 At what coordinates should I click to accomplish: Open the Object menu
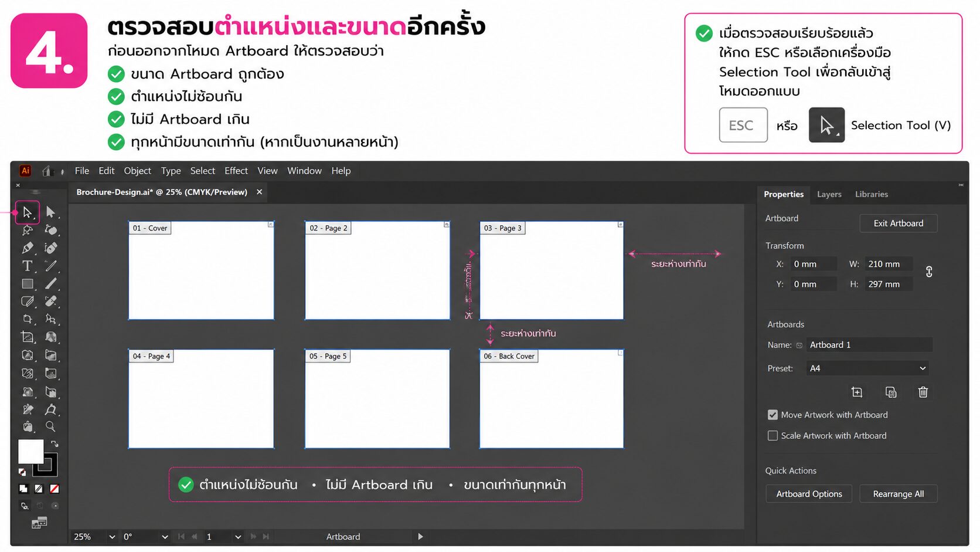pos(137,171)
